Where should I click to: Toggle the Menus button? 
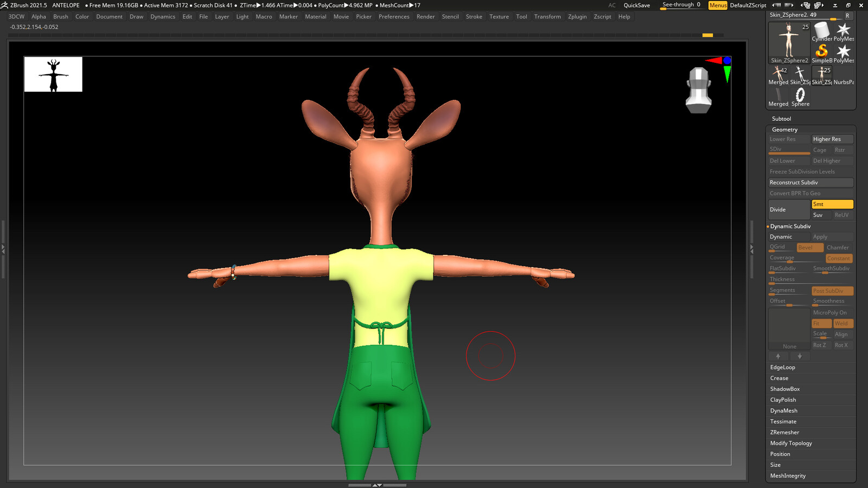click(718, 5)
